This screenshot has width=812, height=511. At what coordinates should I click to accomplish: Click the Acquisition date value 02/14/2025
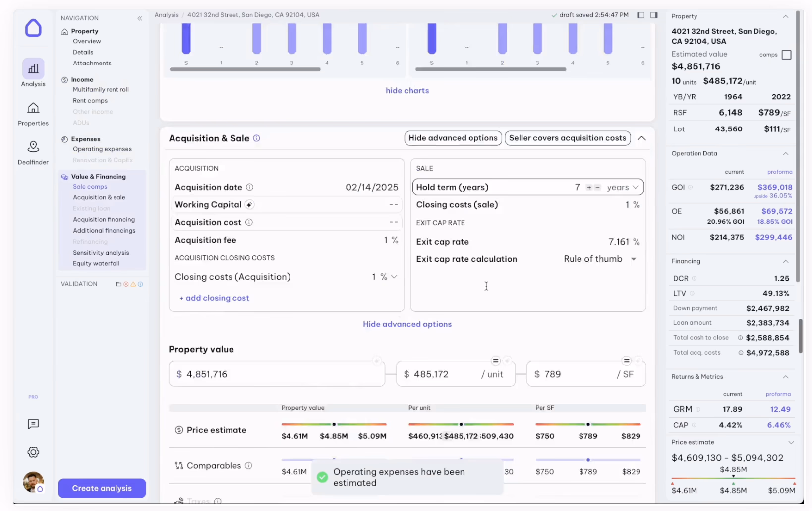click(x=372, y=187)
